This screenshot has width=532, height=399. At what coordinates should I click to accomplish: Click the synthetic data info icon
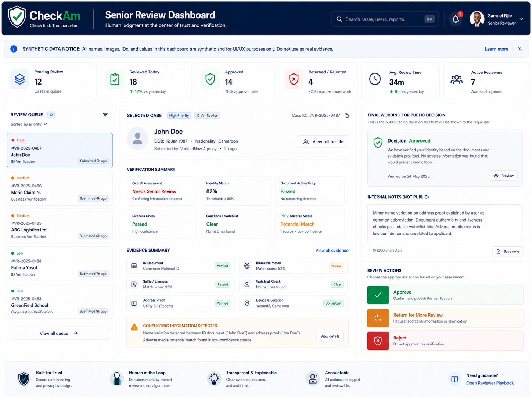(14, 49)
